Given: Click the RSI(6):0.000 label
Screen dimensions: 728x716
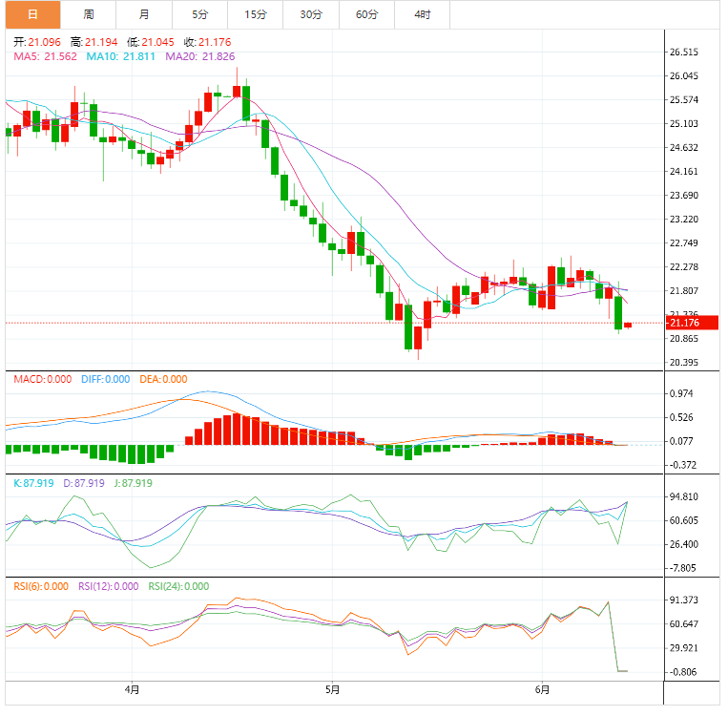Looking at the screenshot, I should [x=41, y=586].
